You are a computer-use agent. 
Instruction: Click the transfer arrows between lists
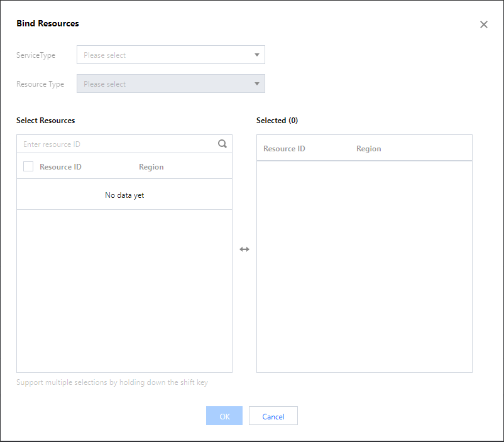click(x=244, y=249)
